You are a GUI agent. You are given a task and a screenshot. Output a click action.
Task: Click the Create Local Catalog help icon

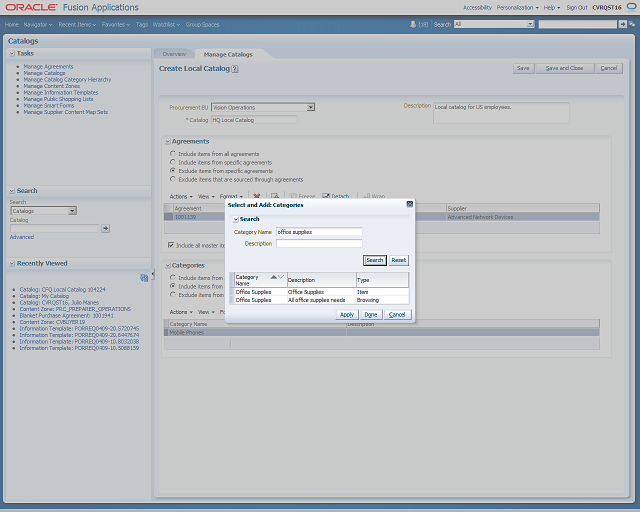(235, 69)
